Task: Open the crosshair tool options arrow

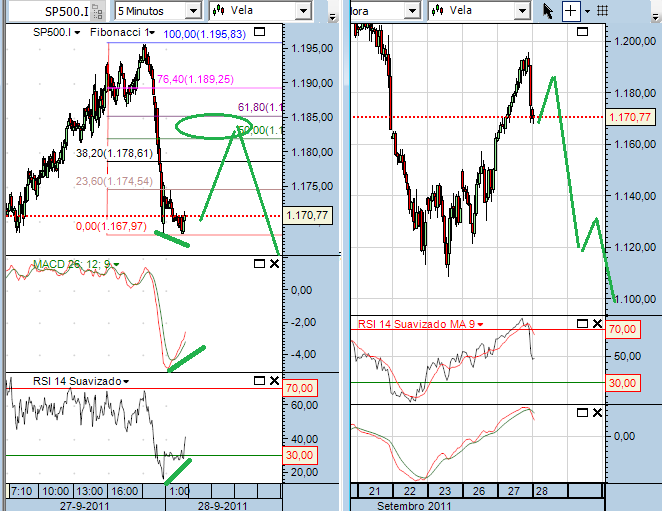Action: [587, 11]
